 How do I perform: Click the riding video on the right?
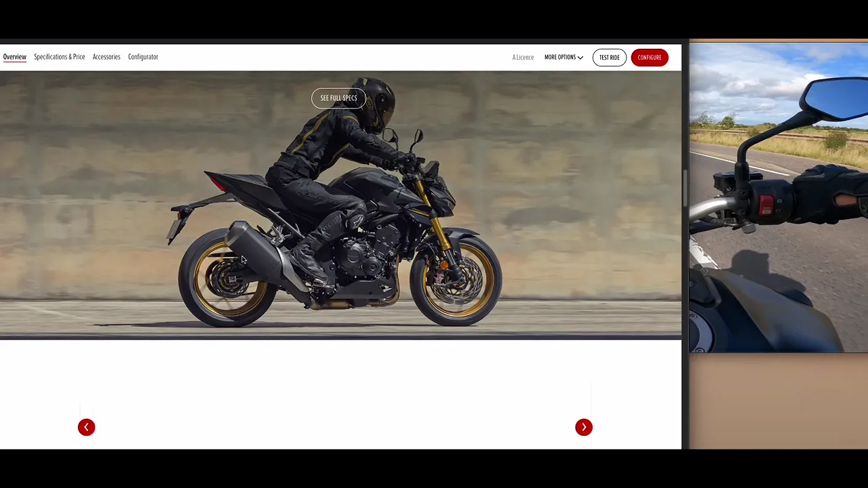click(778, 197)
